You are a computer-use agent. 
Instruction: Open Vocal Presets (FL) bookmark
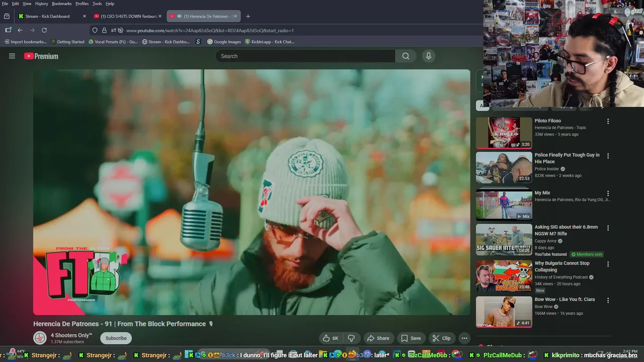(113, 42)
